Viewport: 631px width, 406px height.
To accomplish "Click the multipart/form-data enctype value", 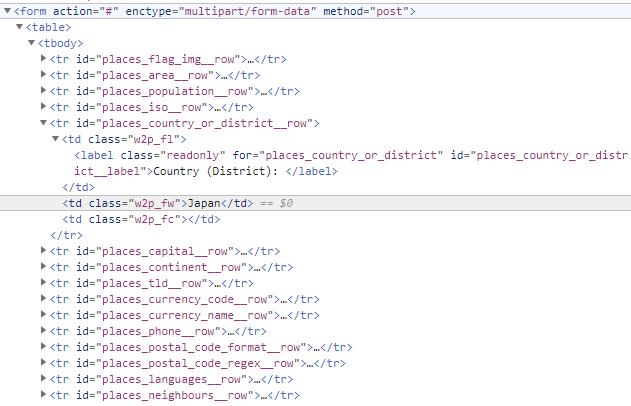I will 247,11.
